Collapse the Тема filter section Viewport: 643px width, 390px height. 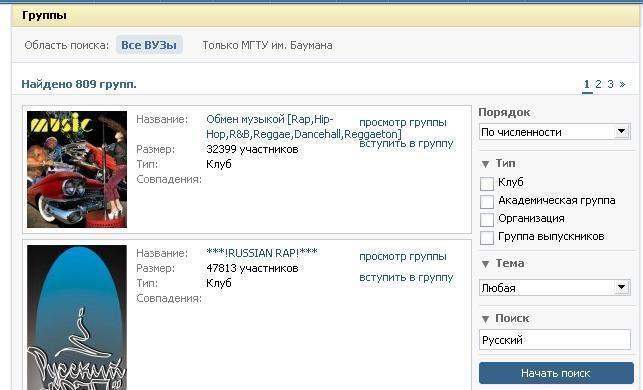pos(485,264)
